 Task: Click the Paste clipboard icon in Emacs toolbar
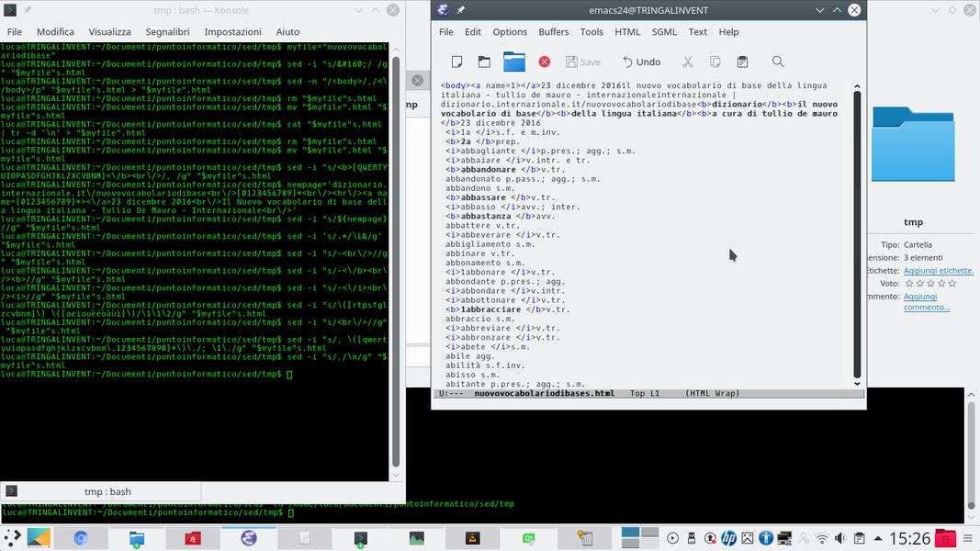[x=742, y=62]
